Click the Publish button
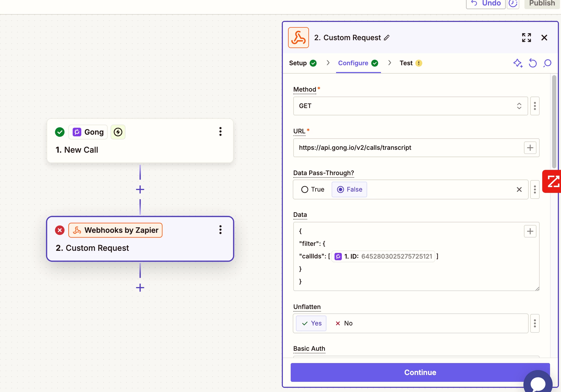 542,3
